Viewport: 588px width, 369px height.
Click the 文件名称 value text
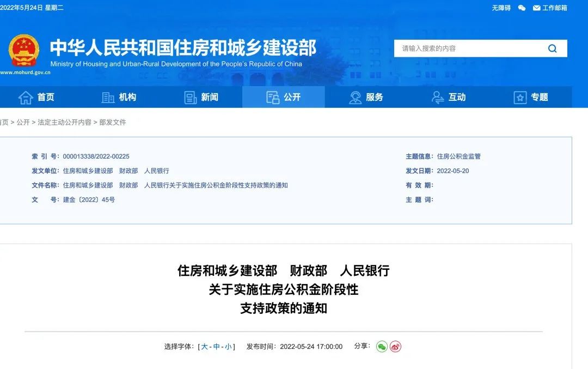pos(175,185)
